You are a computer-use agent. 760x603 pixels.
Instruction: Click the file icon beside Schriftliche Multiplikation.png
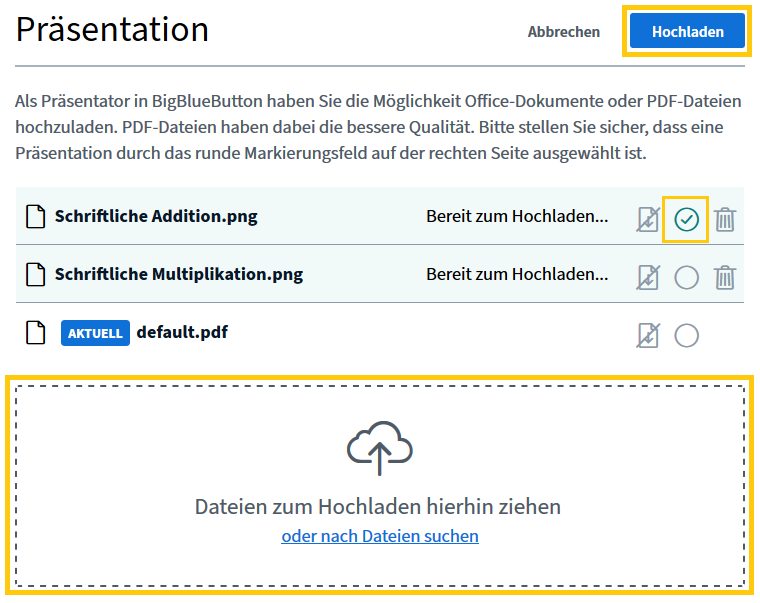pyautogui.click(x=35, y=274)
